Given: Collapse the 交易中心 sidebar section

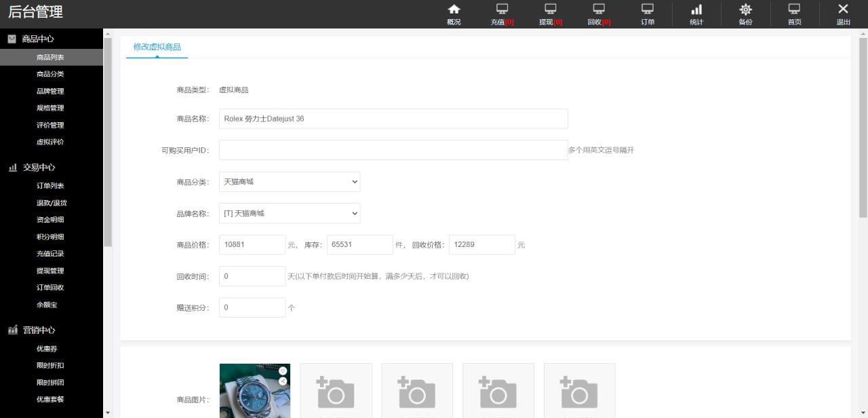Looking at the screenshot, I should pyautogui.click(x=39, y=167).
